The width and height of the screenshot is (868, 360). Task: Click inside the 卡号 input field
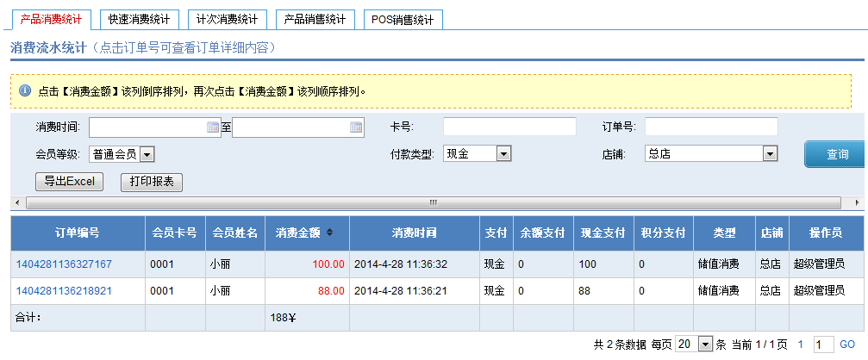point(509,127)
